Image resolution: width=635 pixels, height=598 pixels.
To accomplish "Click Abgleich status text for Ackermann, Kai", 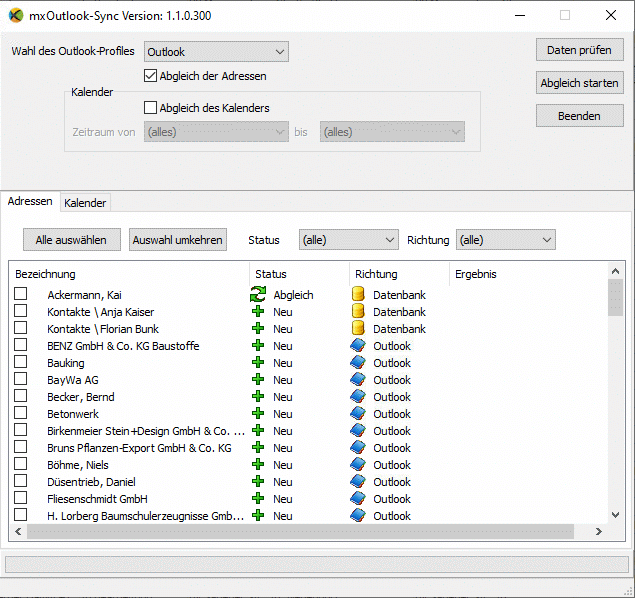I will click(x=293, y=295).
